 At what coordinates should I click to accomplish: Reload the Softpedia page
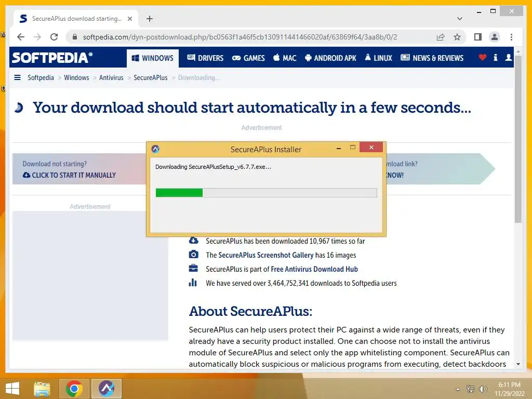(x=54, y=37)
